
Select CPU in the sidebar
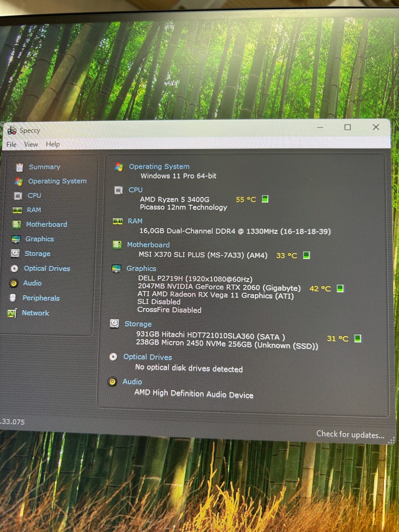click(x=34, y=195)
